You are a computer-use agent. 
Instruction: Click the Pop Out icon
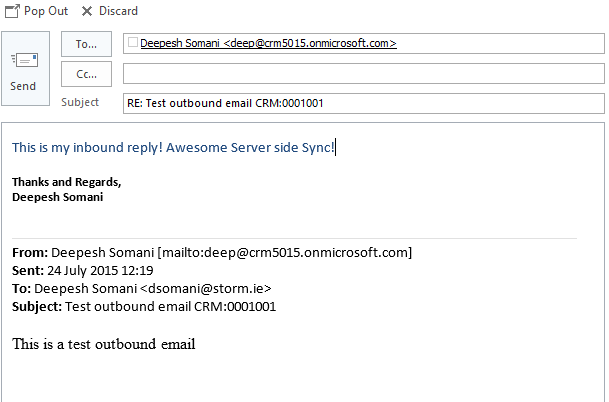pyautogui.click(x=12, y=11)
